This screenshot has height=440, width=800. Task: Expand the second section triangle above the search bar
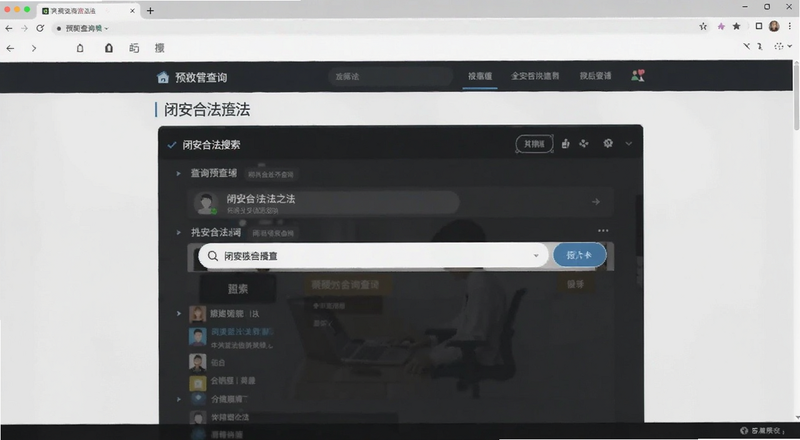coord(178,233)
